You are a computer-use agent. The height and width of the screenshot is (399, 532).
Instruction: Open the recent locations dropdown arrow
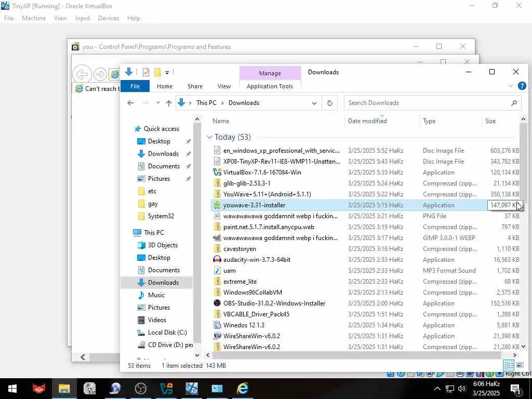[x=158, y=103]
